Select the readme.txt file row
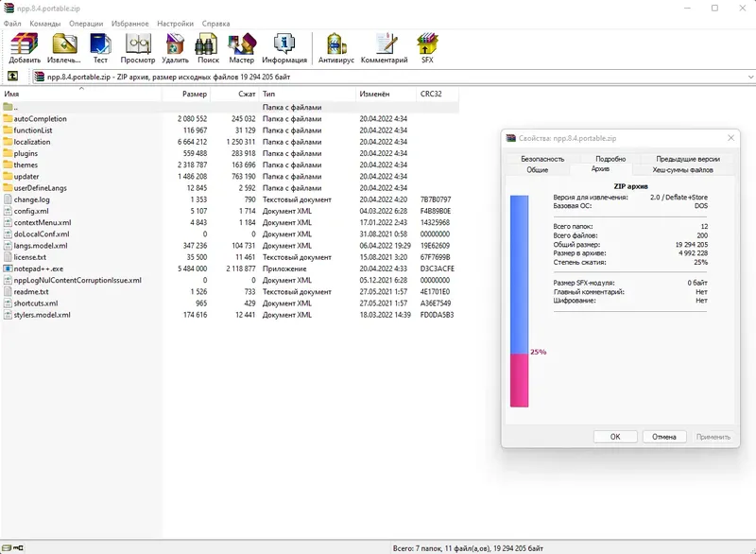The height and width of the screenshot is (554, 756). point(230,292)
